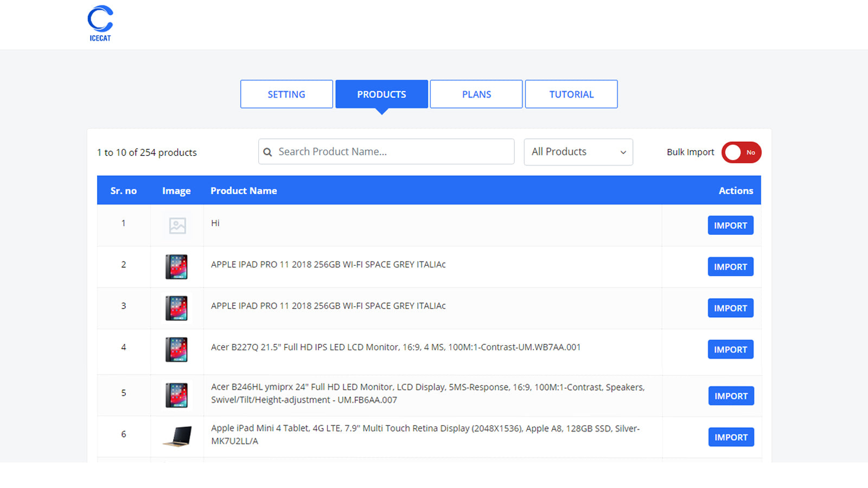
Task: Open iPad thumbnail in row 3
Action: click(x=177, y=308)
